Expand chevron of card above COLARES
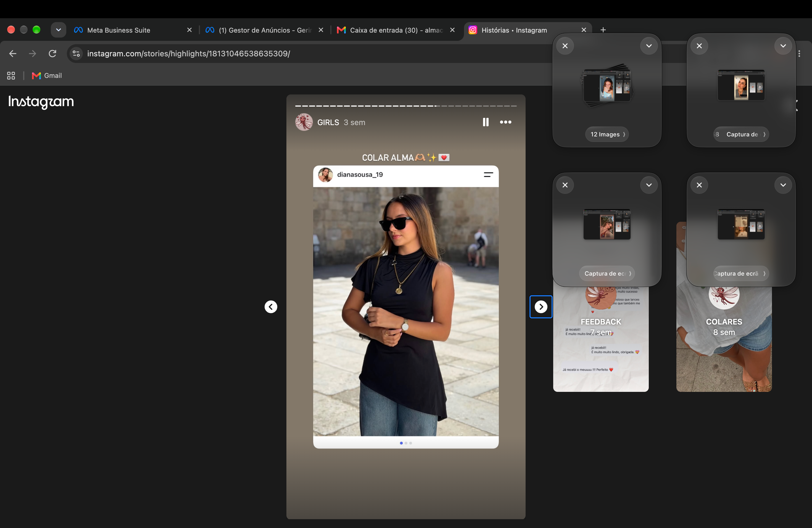 click(783, 185)
